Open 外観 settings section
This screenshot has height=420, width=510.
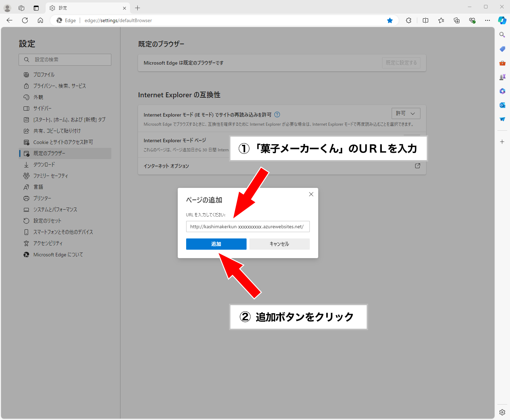pyautogui.click(x=65, y=97)
